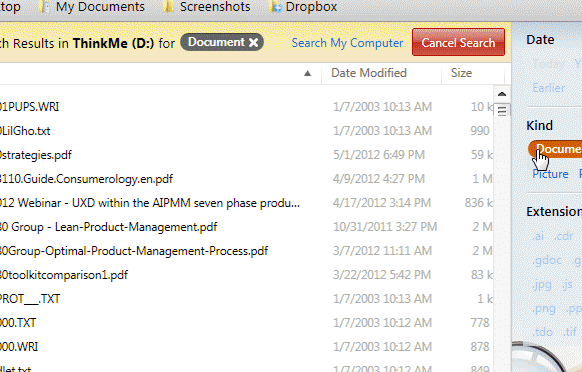Filter by .gdoc extension
Screen dimensions: 582x372
pyautogui.click(x=547, y=261)
